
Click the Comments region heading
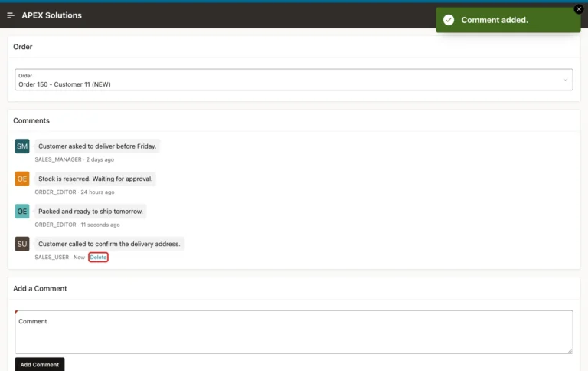point(31,120)
